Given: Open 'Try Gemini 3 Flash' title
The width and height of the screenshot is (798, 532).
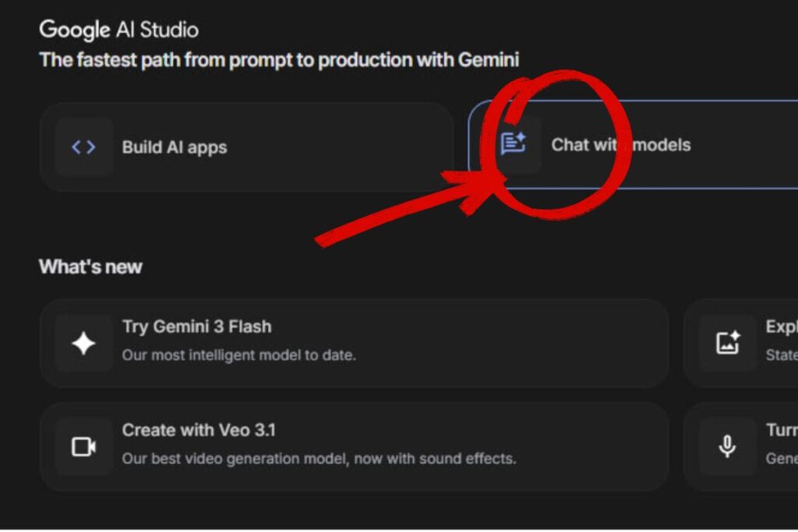Looking at the screenshot, I should (x=196, y=327).
